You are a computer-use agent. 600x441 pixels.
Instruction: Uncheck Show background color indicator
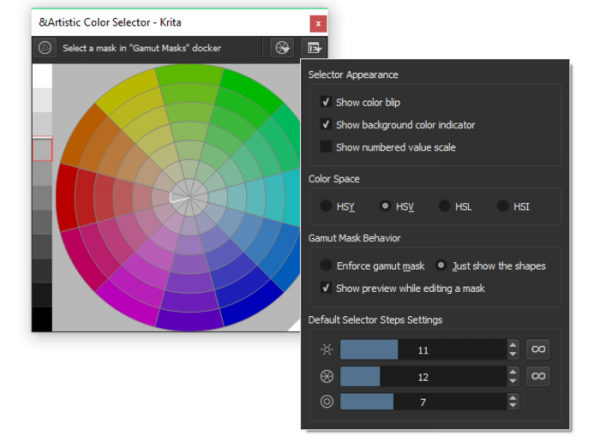(326, 124)
